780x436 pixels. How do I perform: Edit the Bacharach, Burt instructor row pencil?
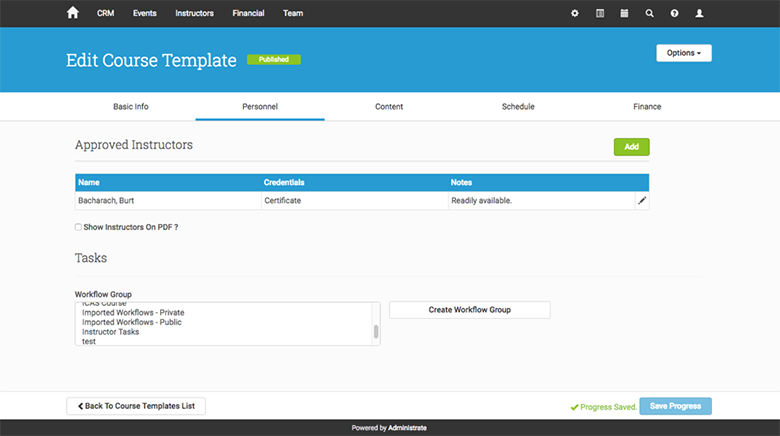[642, 201]
